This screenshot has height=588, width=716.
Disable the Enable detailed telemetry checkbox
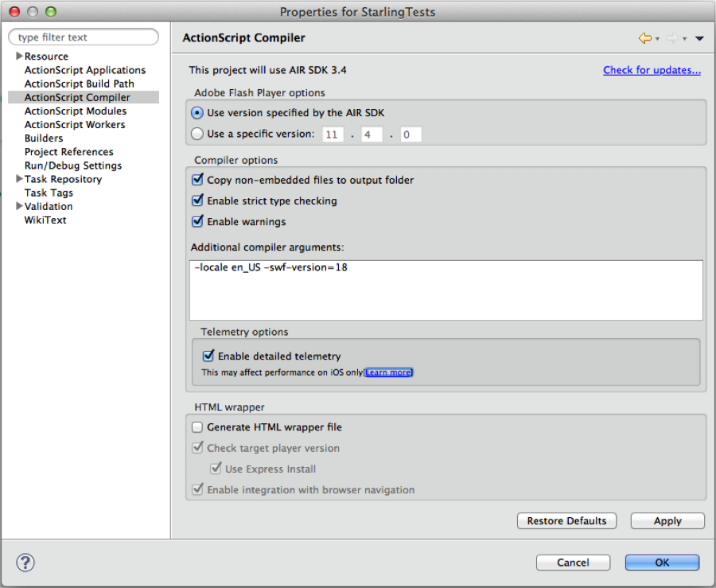208,356
